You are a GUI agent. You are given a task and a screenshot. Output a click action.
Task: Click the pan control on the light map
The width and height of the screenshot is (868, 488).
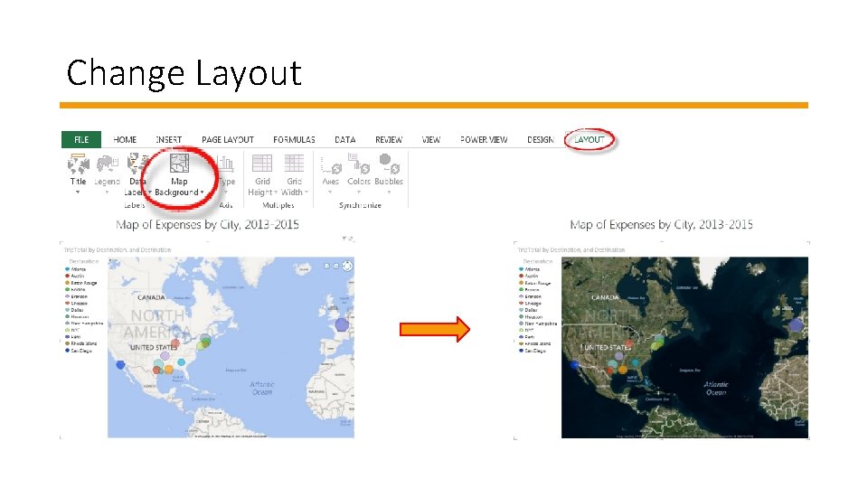point(347,266)
